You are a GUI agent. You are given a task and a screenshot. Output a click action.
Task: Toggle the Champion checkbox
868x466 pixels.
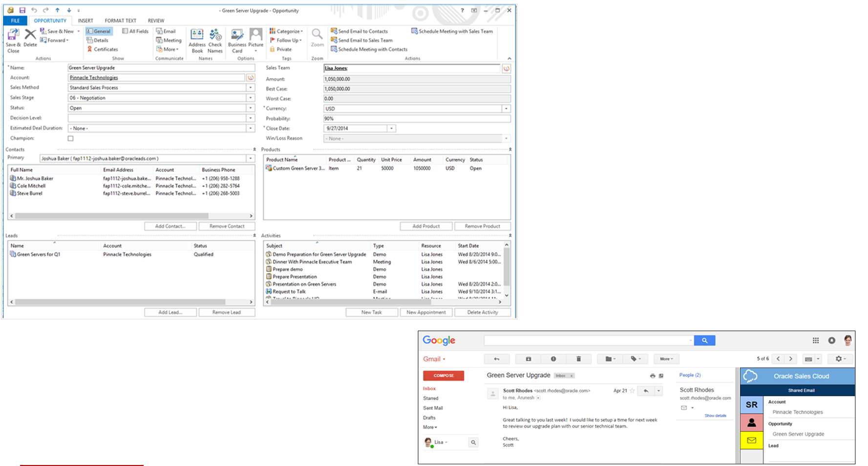coord(71,139)
